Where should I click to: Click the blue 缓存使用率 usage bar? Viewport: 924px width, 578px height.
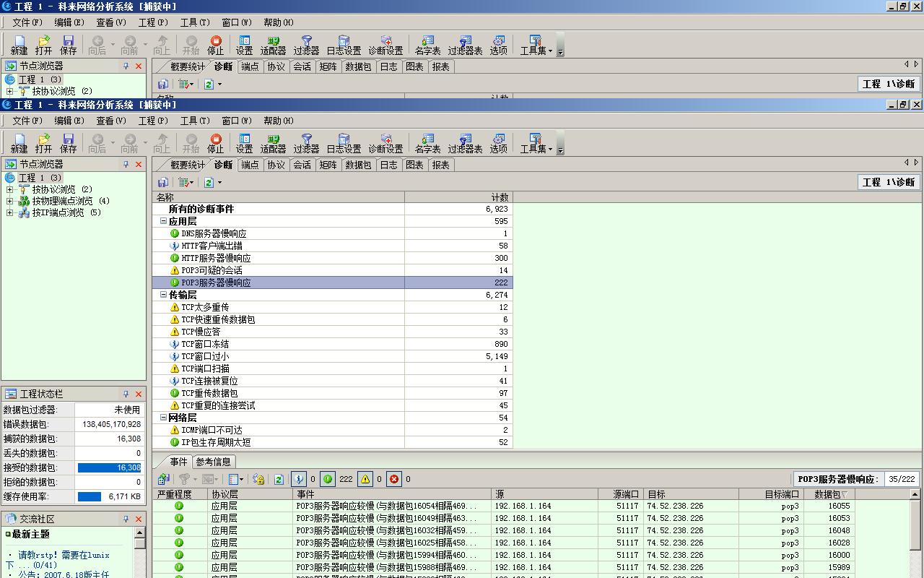(90, 496)
